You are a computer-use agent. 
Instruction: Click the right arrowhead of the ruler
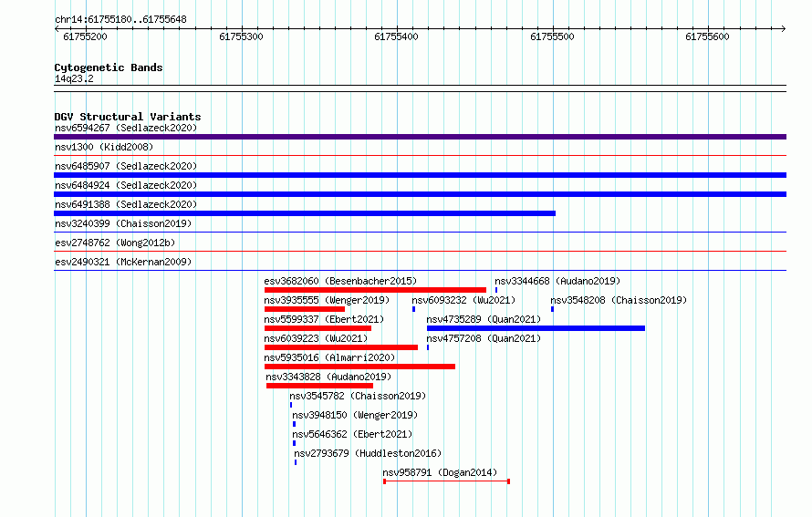click(x=784, y=28)
